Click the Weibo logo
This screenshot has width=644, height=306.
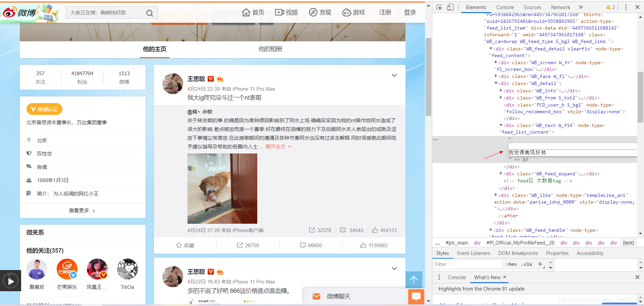[x=19, y=13]
